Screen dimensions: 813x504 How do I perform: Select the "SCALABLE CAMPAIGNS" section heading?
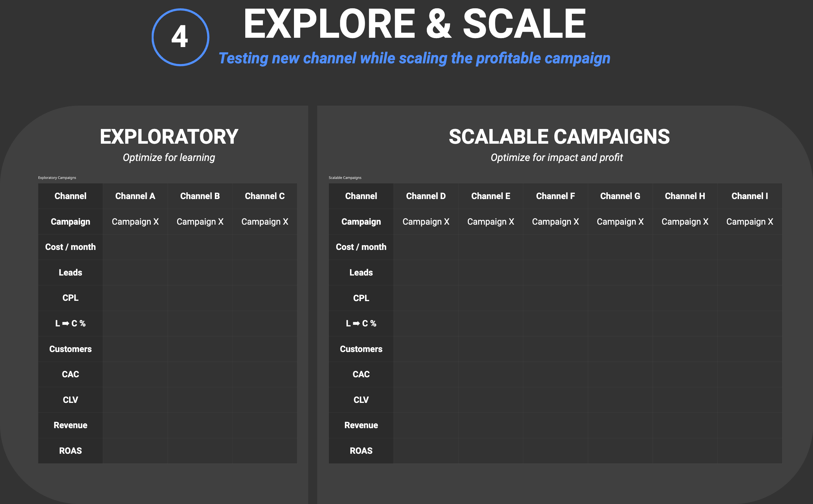click(x=559, y=137)
